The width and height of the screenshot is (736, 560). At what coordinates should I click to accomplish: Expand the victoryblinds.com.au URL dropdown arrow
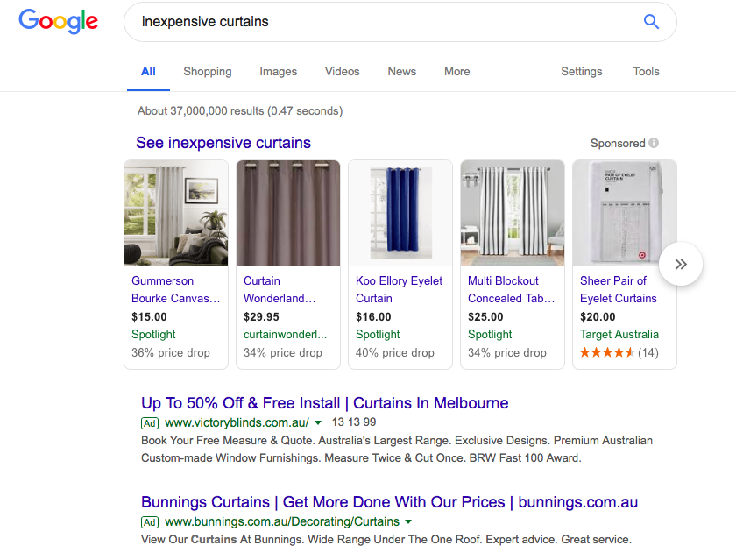(318, 423)
